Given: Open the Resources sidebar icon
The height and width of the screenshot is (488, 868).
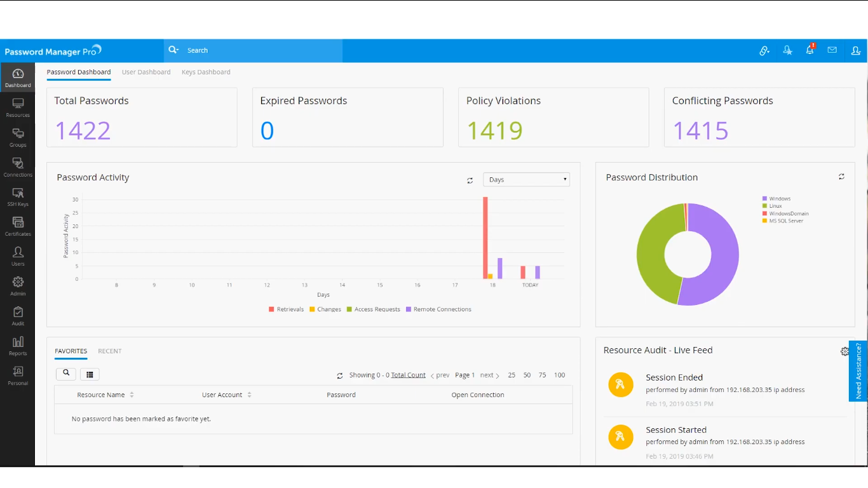Looking at the screenshot, I should click(x=18, y=107).
